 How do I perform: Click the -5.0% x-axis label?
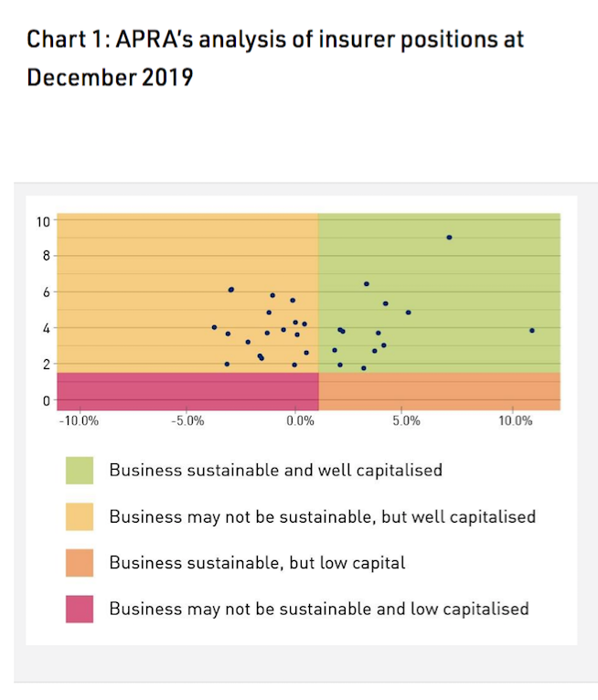point(187,422)
